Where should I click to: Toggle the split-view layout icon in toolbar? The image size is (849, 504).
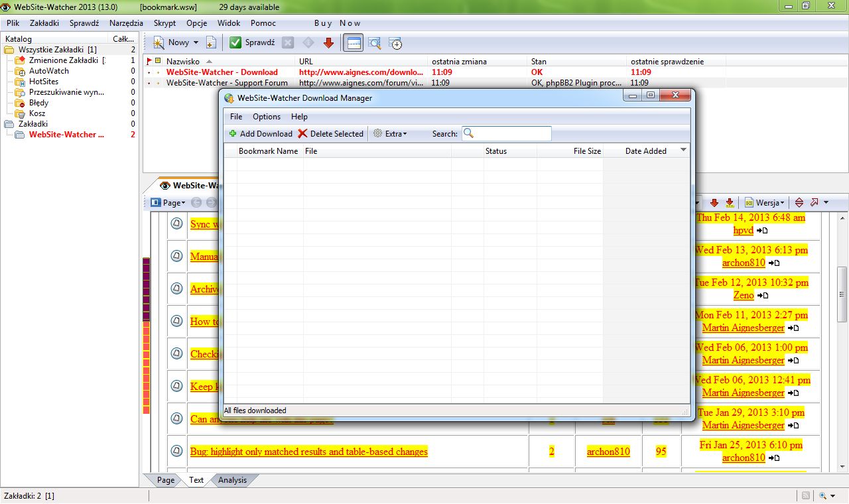click(x=354, y=43)
